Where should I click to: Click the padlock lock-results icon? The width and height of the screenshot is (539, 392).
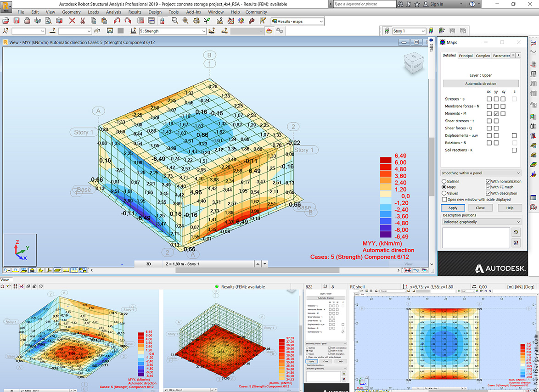coord(162,21)
